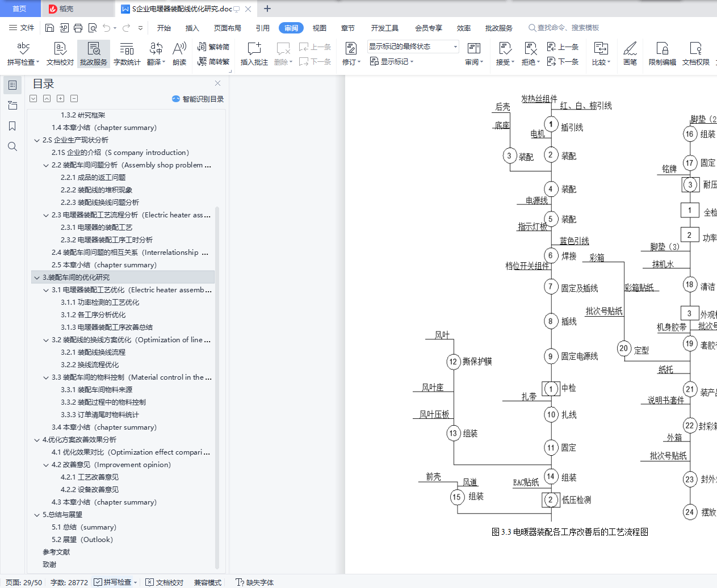Click the 拒绝 reject changes icon
717x588 pixels.
pos(530,49)
